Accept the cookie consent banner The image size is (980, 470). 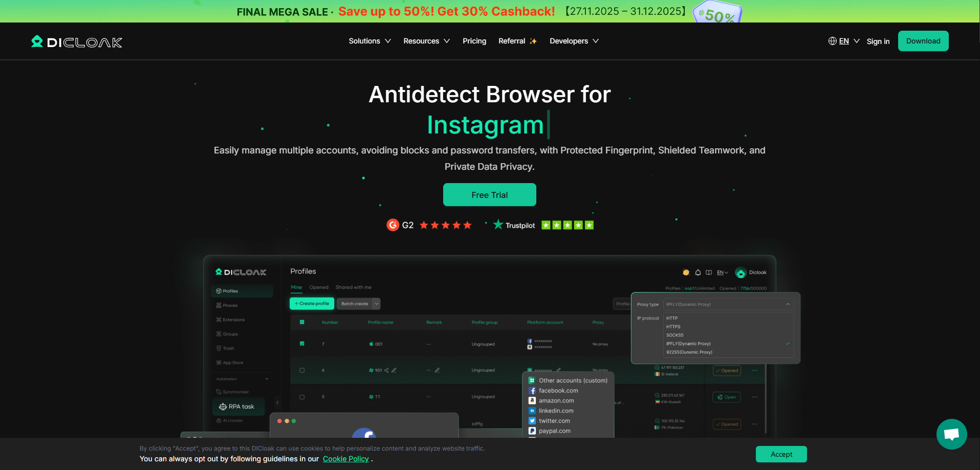coord(781,454)
